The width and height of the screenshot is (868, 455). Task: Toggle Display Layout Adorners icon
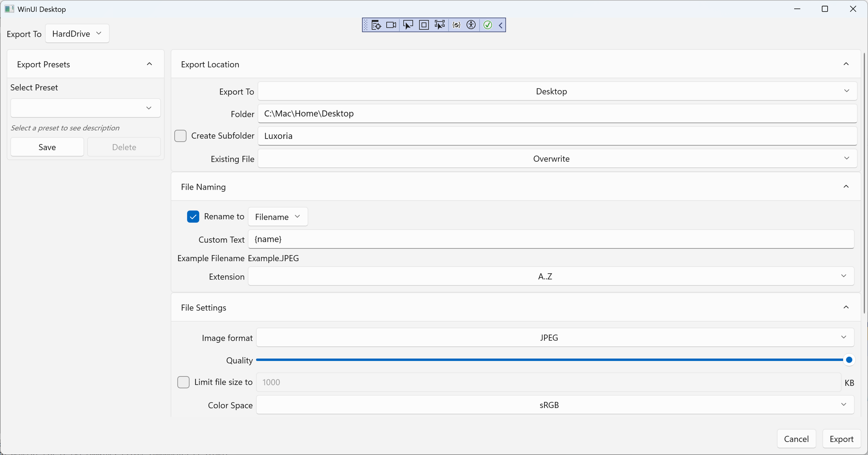[x=424, y=25]
